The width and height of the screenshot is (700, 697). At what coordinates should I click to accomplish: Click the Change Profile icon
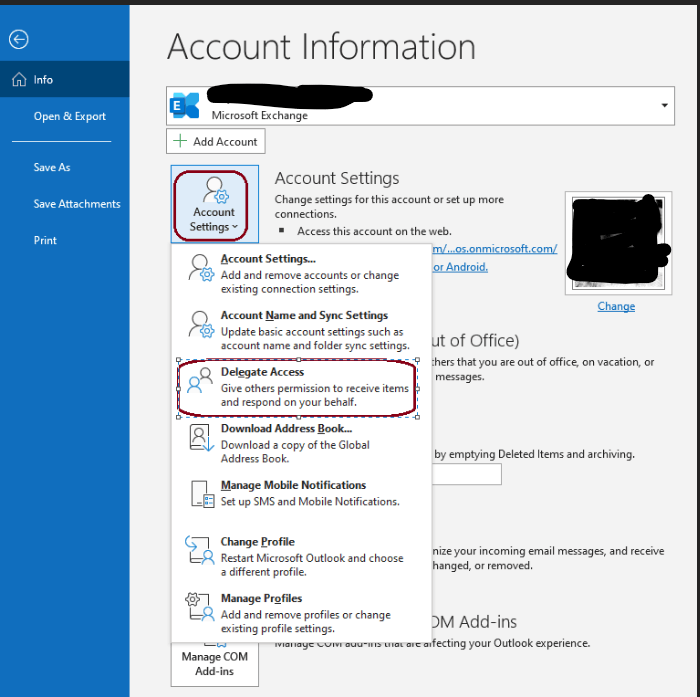pyautogui.click(x=200, y=550)
